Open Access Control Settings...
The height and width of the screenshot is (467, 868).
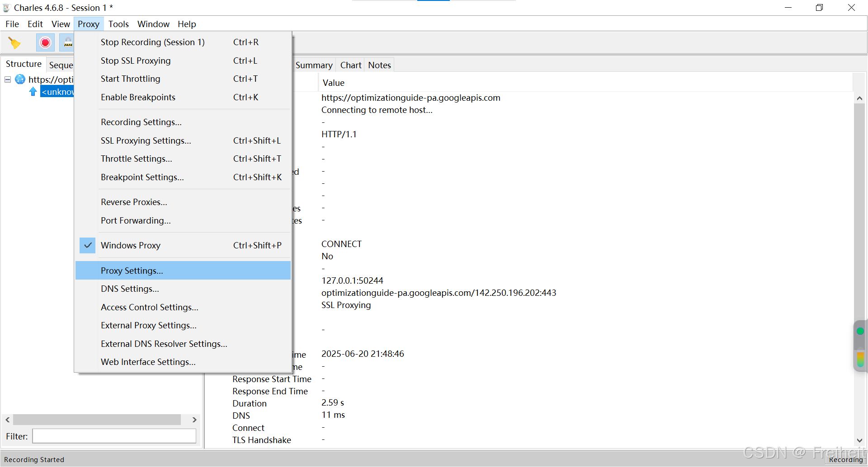183,307
